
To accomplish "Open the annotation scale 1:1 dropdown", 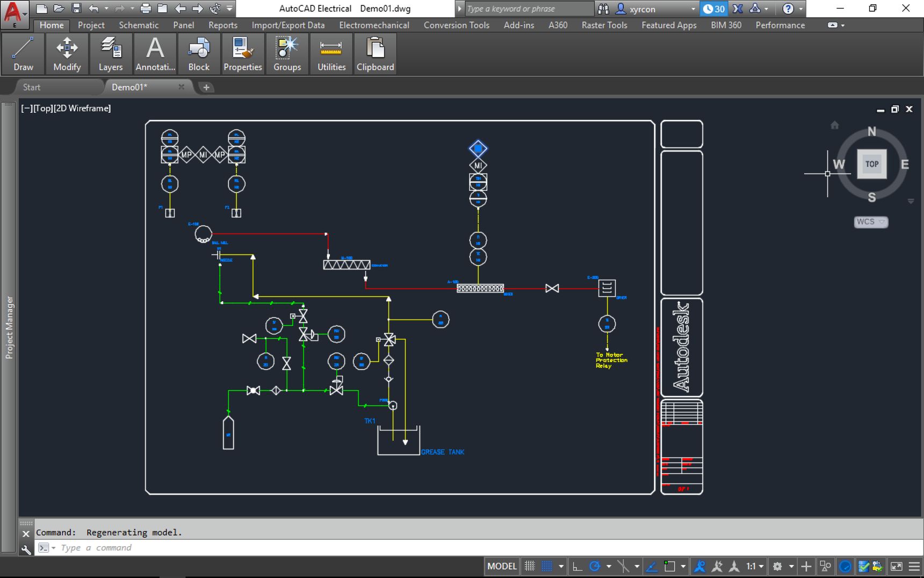I will click(x=754, y=566).
